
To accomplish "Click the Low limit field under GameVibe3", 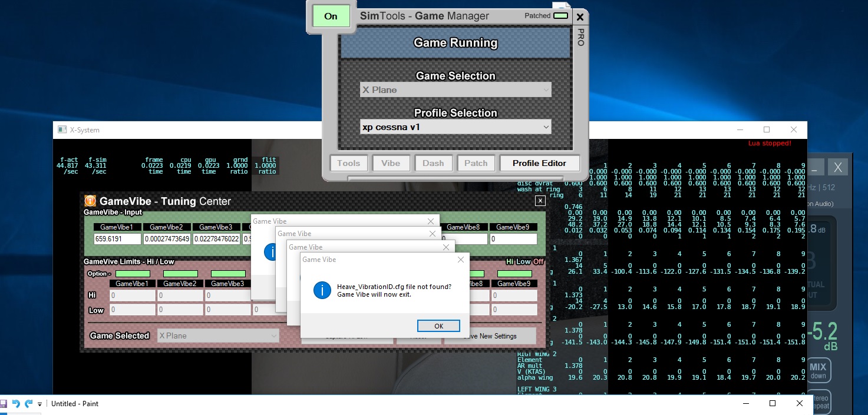I will 228,310.
